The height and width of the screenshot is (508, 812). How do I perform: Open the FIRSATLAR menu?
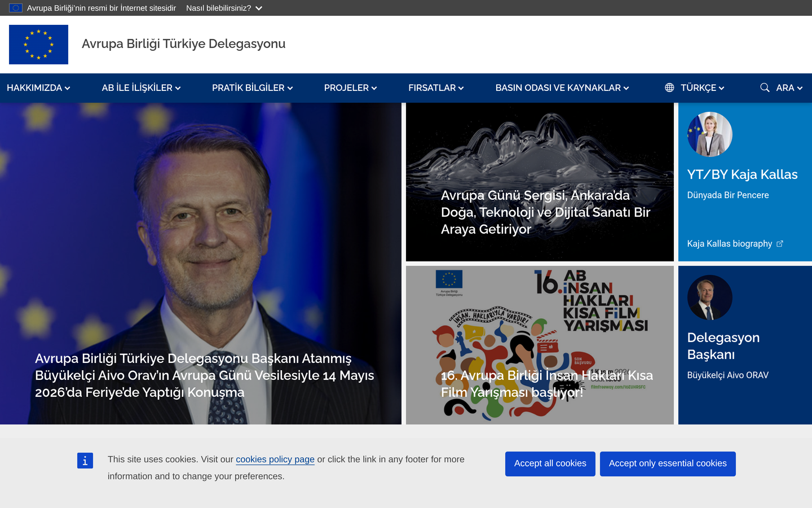click(x=436, y=88)
